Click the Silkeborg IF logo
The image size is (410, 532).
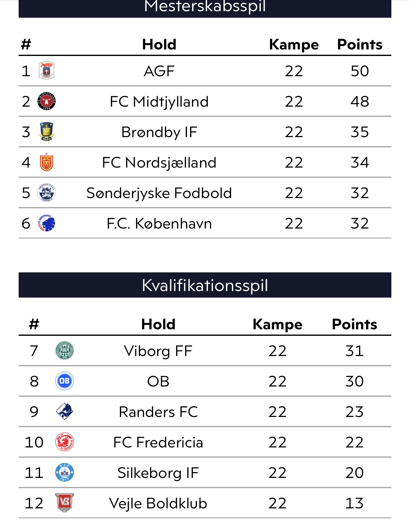(65, 472)
